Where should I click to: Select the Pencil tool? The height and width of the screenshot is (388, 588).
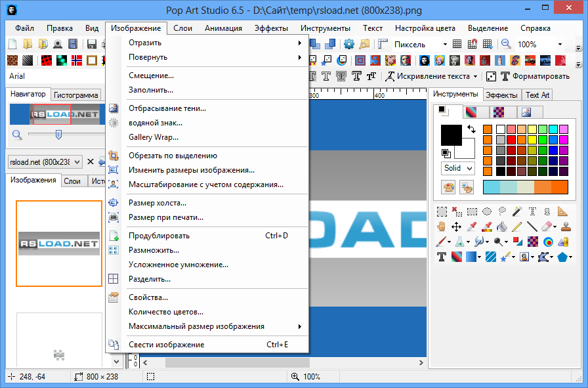point(517,226)
